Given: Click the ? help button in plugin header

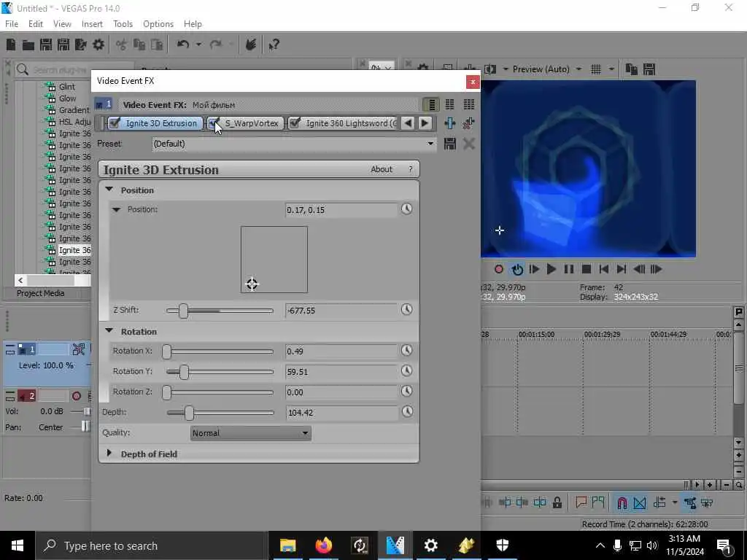Looking at the screenshot, I should pyautogui.click(x=410, y=169).
